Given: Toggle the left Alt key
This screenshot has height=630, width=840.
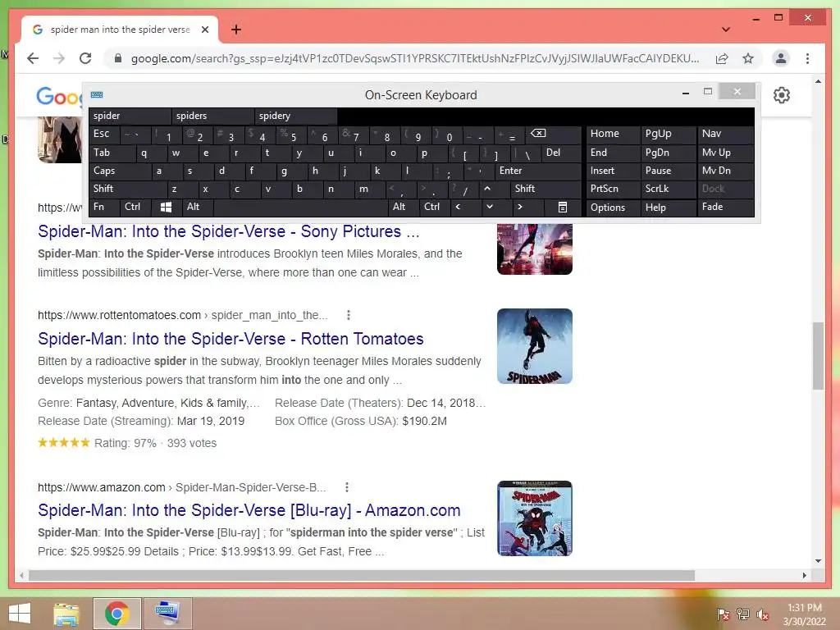Looking at the screenshot, I should point(198,207).
